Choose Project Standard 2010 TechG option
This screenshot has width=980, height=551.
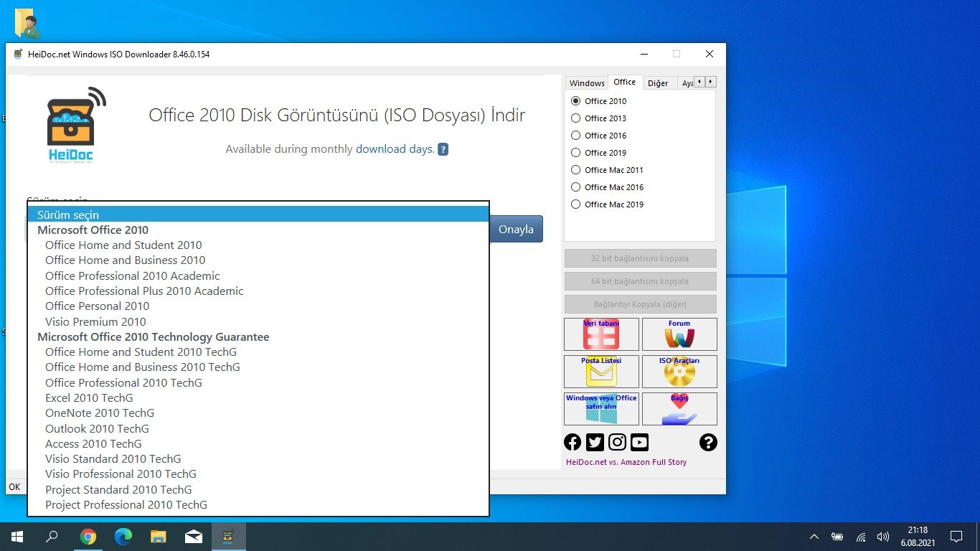(x=258, y=490)
